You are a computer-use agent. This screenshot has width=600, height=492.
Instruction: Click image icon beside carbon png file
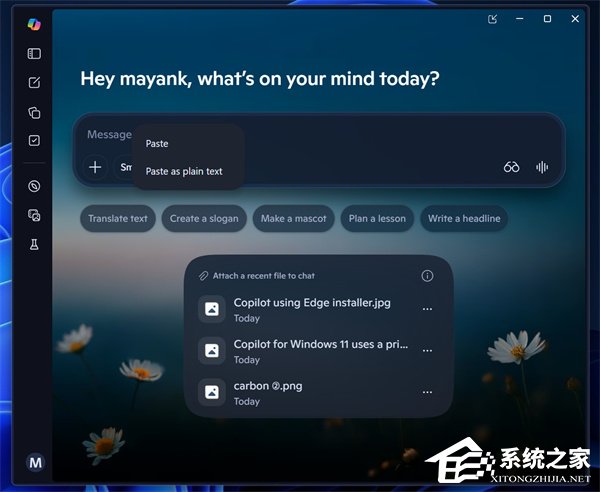[x=212, y=392]
